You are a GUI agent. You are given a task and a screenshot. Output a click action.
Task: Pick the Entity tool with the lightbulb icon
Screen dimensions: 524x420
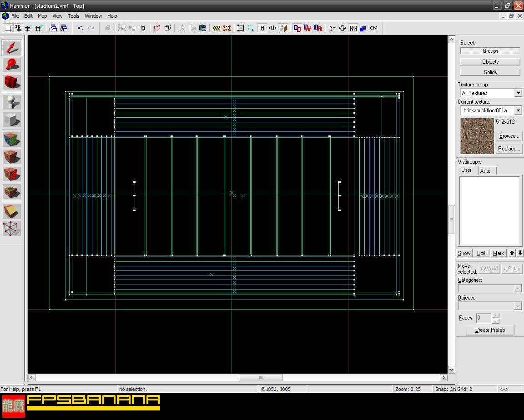coord(12,102)
